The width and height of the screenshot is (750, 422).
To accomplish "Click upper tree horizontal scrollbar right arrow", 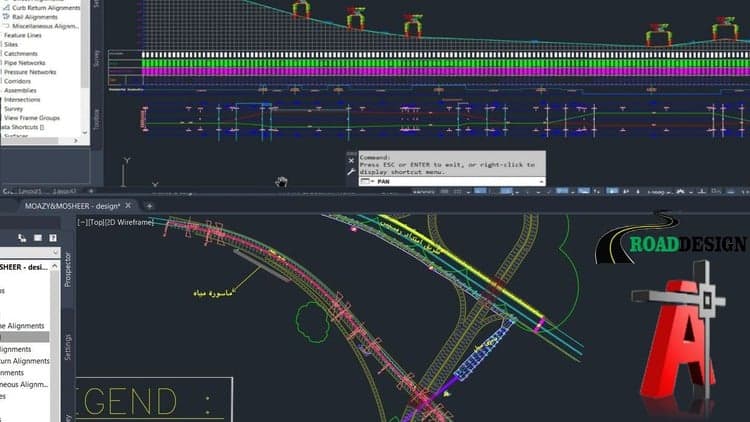I will point(76,141).
